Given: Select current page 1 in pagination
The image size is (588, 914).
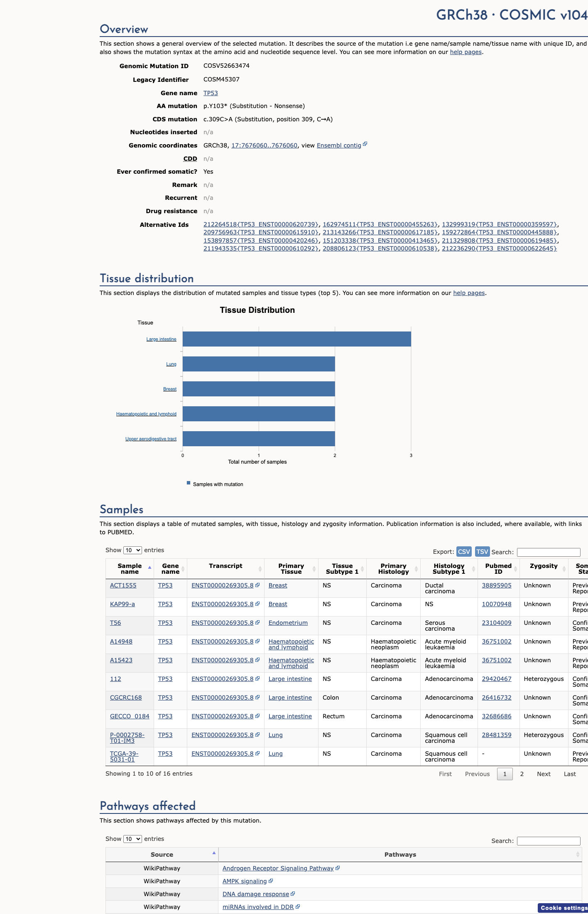Looking at the screenshot, I should pyautogui.click(x=505, y=774).
